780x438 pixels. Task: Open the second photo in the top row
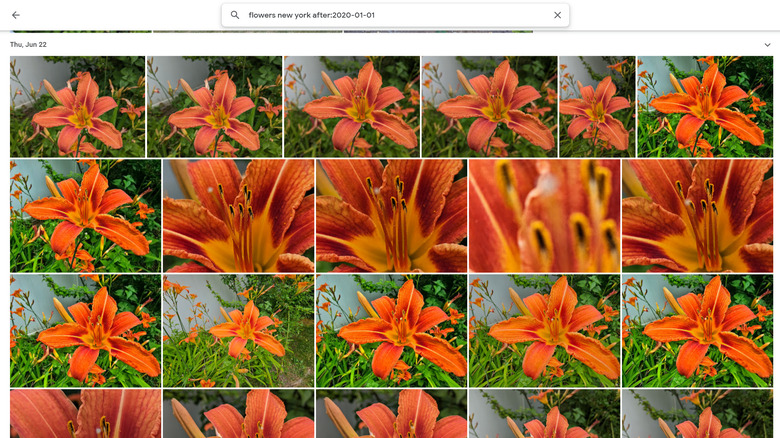pyautogui.click(x=214, y=107)
